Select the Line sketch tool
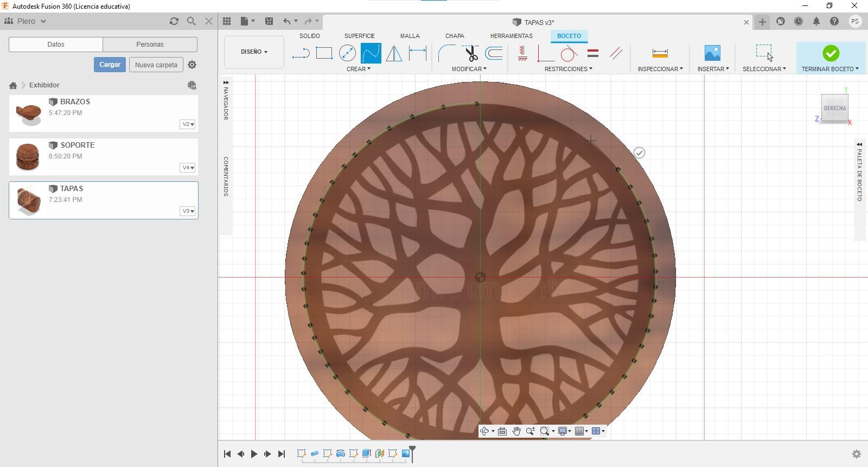Image resolution: width=868 pixels, height=467 pixels. tap(301, 53)
